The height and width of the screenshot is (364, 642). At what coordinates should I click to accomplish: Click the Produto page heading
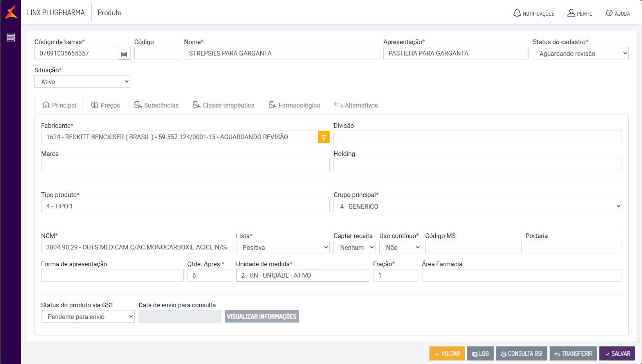110,13
